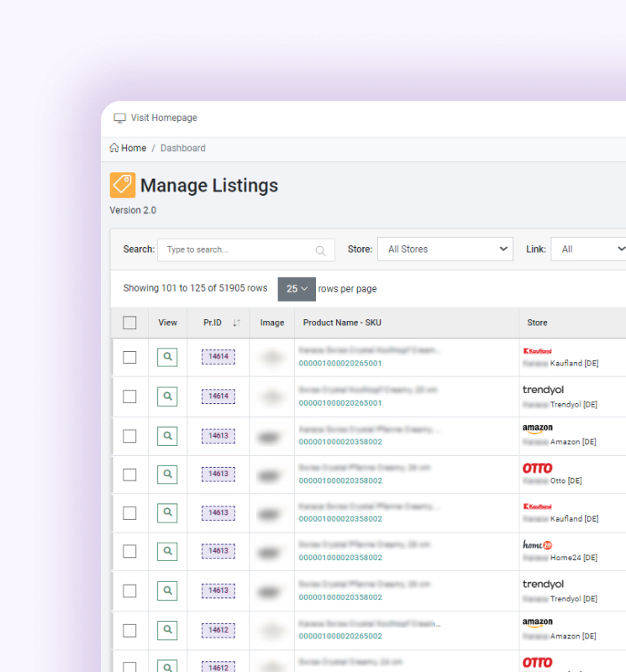Sort the table by Pr.ID column arrows
This screenshot has width=626, height=672.
[236, 323]
